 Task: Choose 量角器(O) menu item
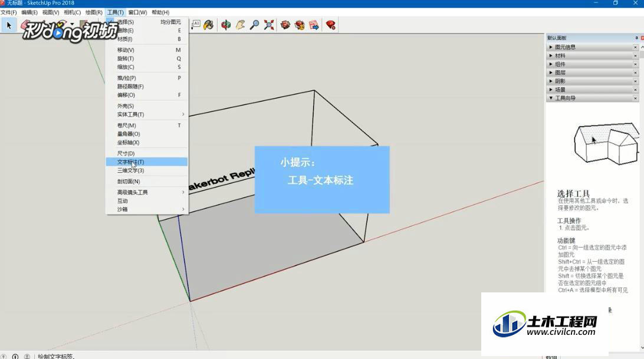point(147,134)
